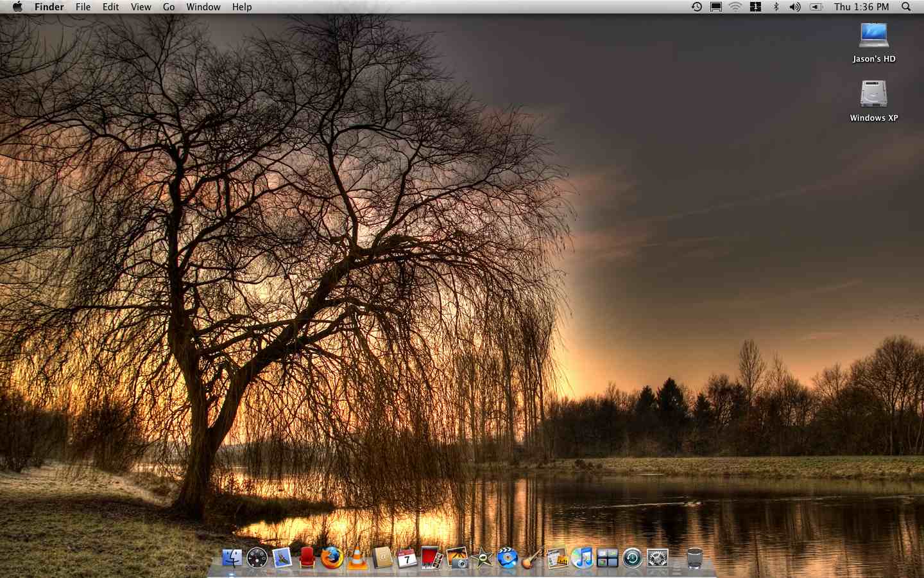The image size is (924, 578).
Task: Open System Preferences gear in Dock
Action: [657, 558]
